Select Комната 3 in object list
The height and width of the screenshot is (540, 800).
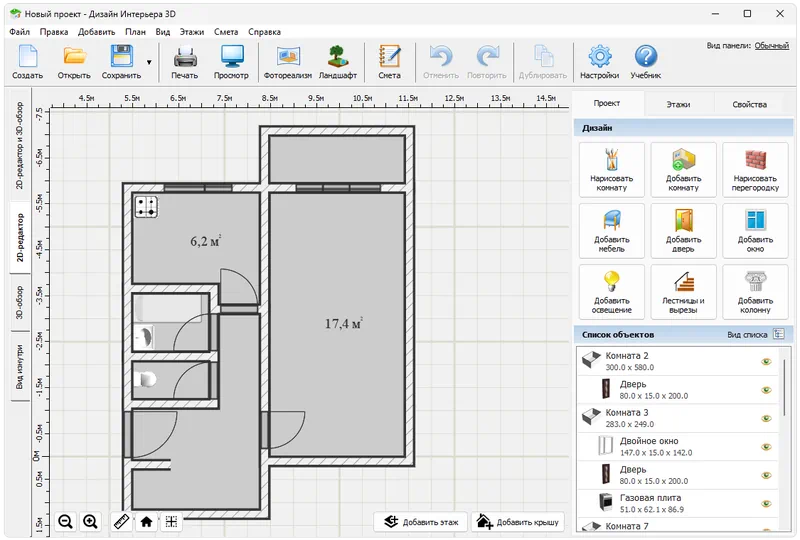pyautogui.click(x=678, y=419)
